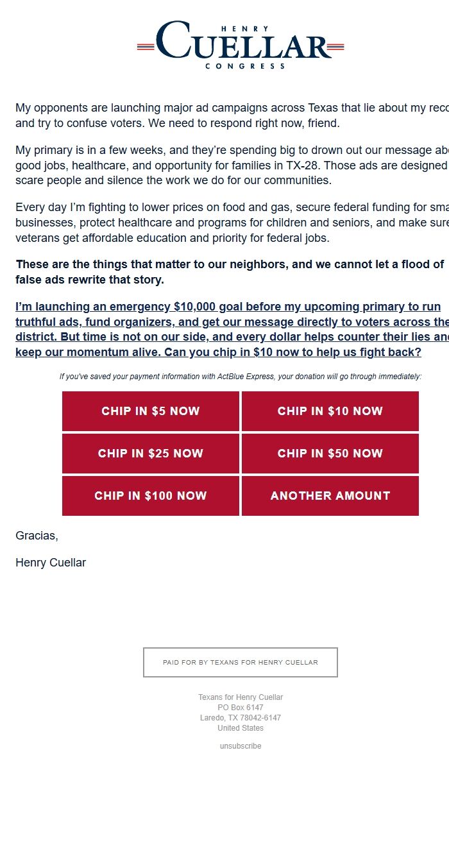The width and height of the screenshot is (449, 868).
Task: Click the "PO Box 6147" address line
Action: pyautogui.click(x=240, y=707)
